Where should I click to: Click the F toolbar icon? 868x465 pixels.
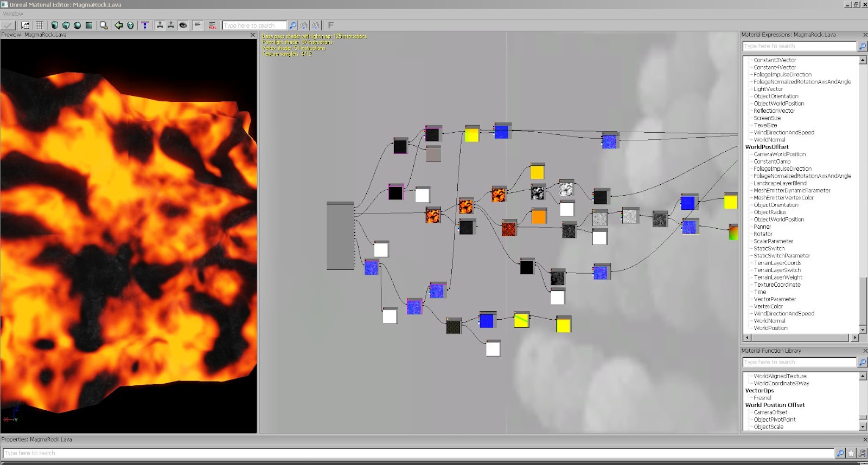330,25
